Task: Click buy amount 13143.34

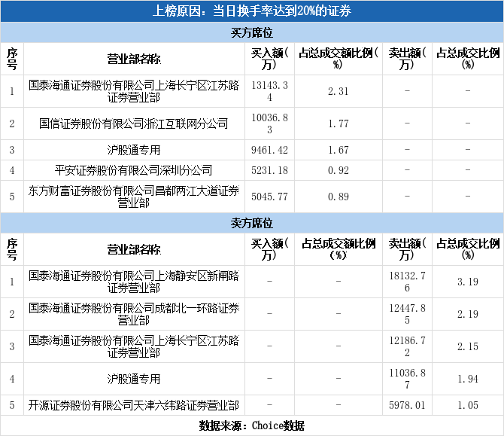Action: coord(270,91)
